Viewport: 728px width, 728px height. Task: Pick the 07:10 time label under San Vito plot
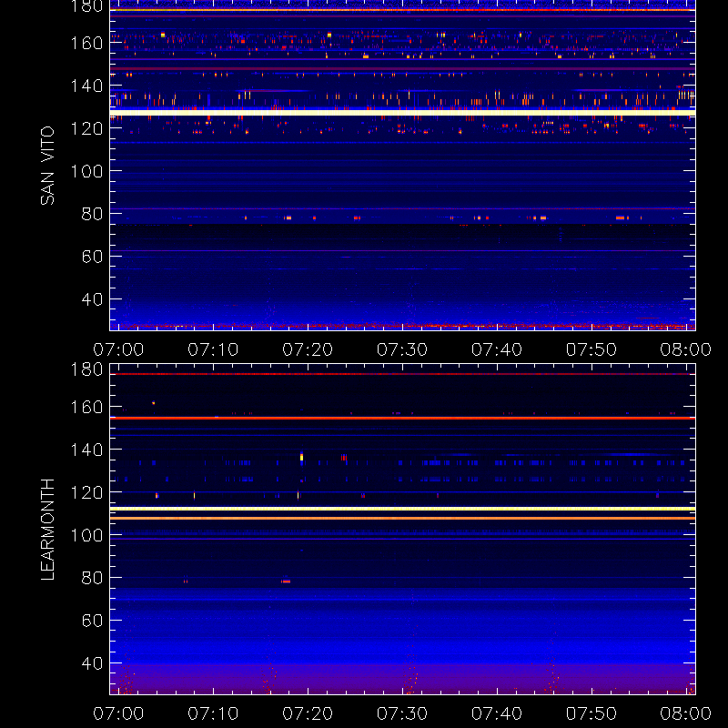click(213, 349)
